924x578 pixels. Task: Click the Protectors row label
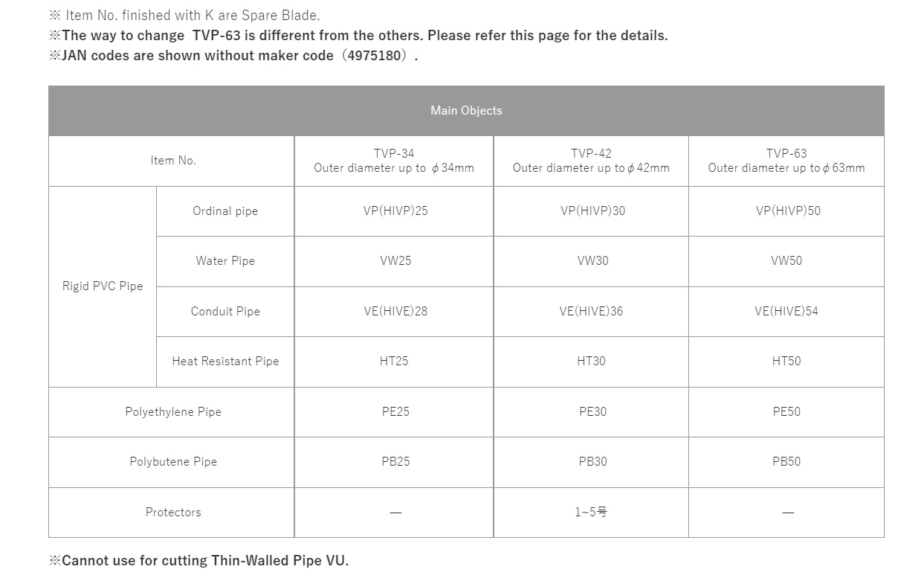click(x=172, y=513)
